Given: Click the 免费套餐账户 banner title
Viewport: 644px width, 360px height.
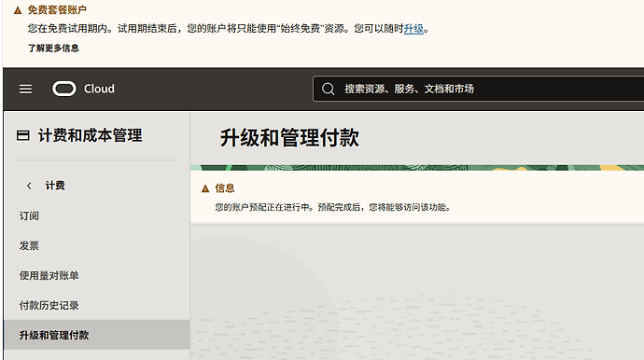Looking at the screenshot, I should pos(57,10).
